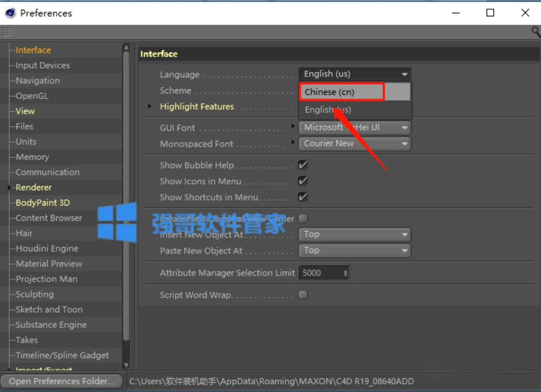Click the search magnifier icon
This screenshot has height=392, width=541.
point(536,31)
